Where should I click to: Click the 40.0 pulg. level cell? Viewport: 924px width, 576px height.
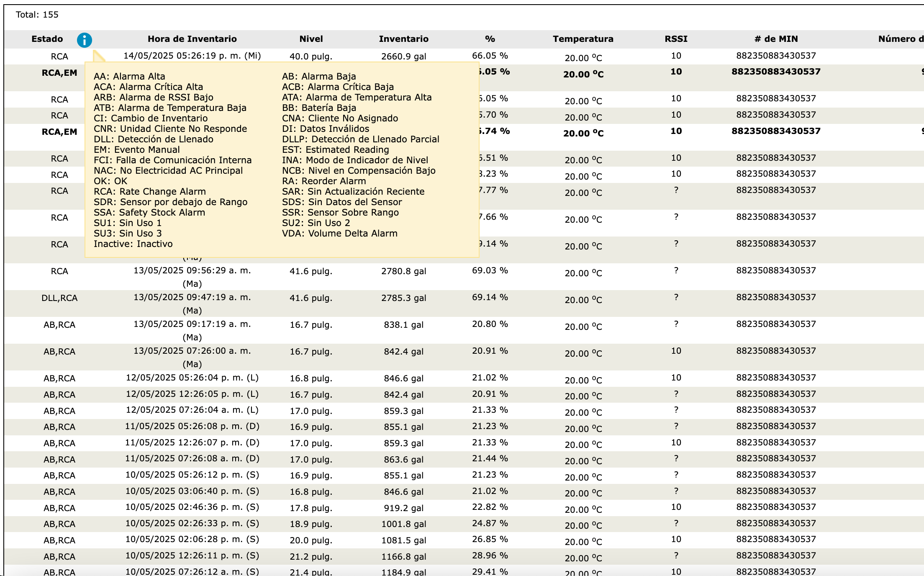click(x=311, y=57)
